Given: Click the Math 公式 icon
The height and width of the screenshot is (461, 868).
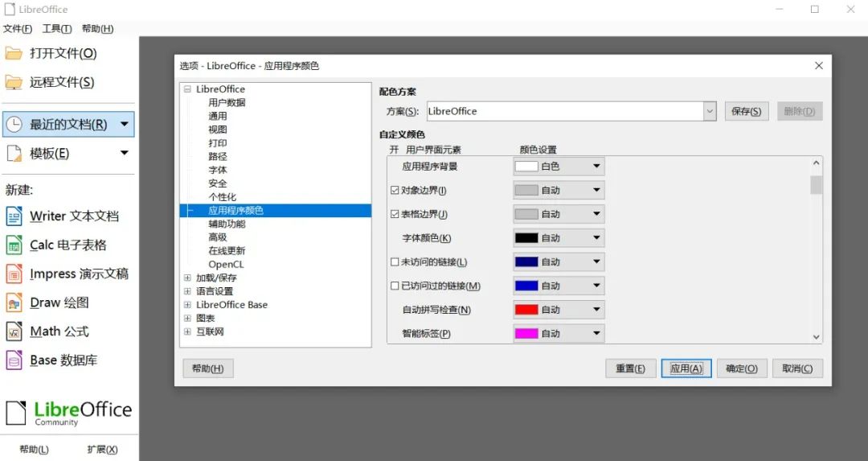Looking at the screenshot, I should 14,331.
